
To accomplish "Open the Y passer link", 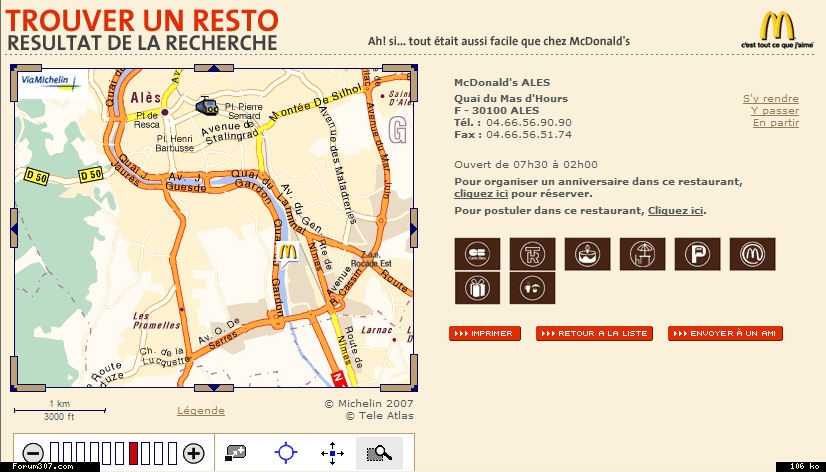I will click(774, 111).
